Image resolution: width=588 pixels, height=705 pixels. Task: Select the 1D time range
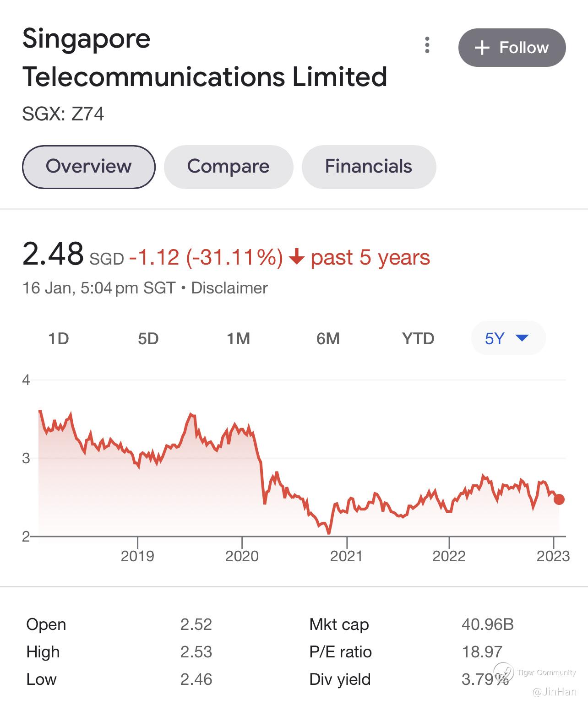58,339
